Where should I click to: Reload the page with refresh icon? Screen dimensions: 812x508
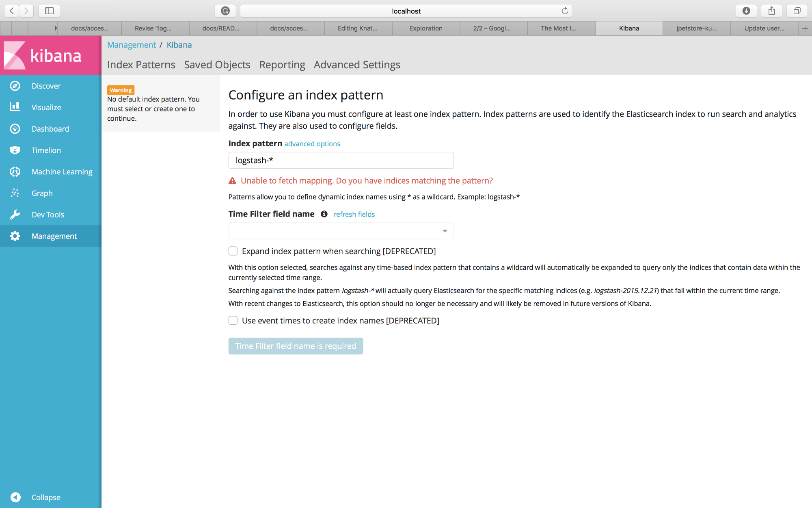pos(565,11)
